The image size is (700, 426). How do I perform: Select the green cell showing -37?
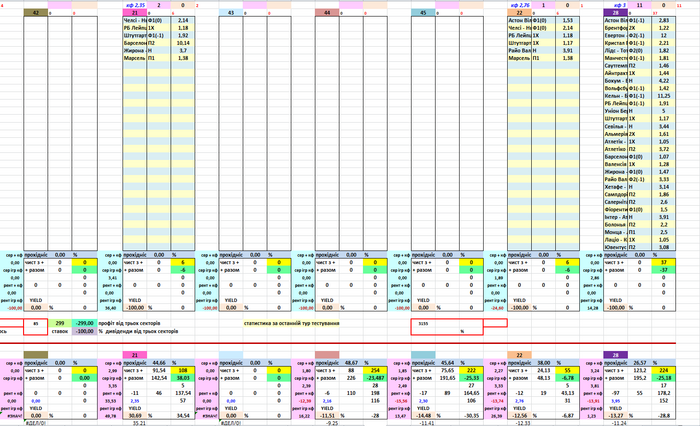664,270
